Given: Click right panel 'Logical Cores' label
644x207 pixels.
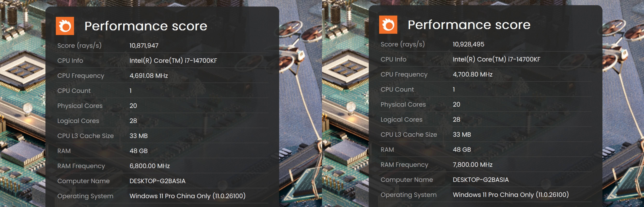Looking at the screenshot, I should pos(401,120).
